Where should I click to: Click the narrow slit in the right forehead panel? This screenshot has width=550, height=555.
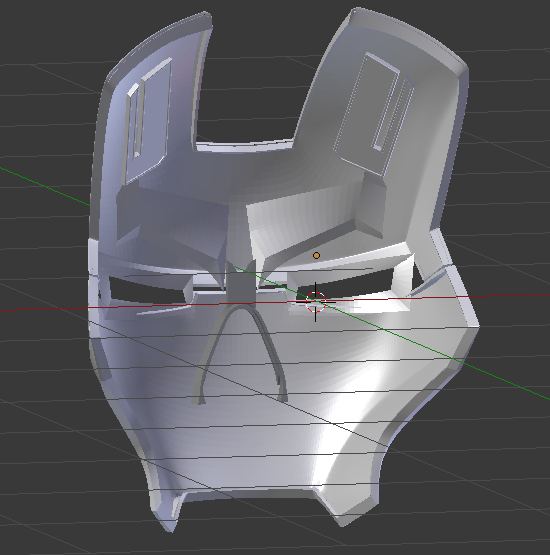[x=393, y=115]
